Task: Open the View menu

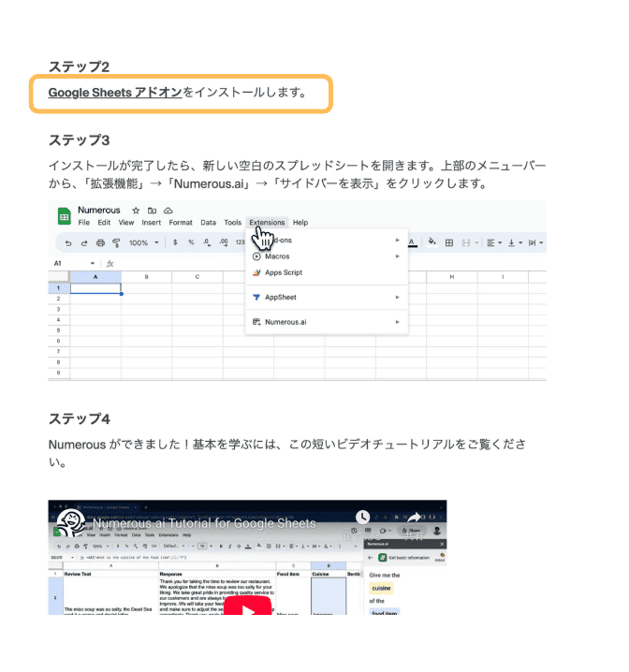Action: (x=126, y=223)
